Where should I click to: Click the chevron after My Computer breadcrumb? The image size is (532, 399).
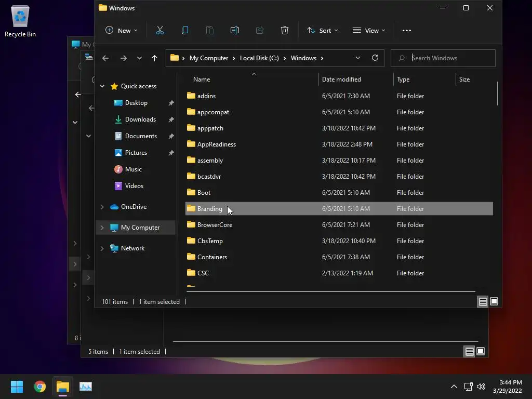click(234, 58)
